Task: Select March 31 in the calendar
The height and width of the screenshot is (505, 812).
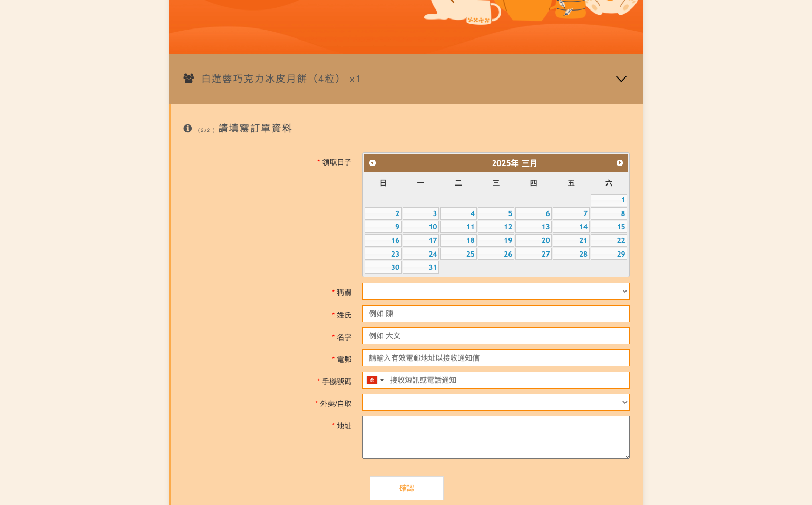Action: pyautogui.click(x=420, y=267)
